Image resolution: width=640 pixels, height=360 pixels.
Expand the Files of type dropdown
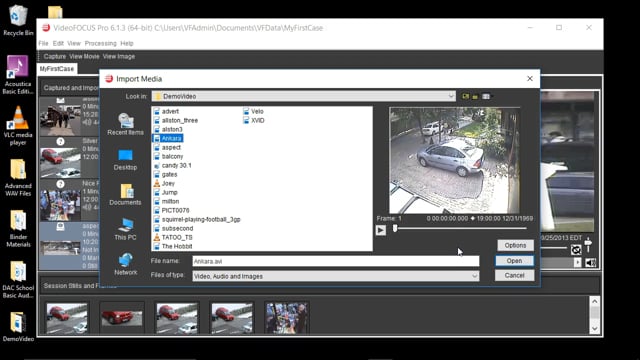(x=474, y=276)
